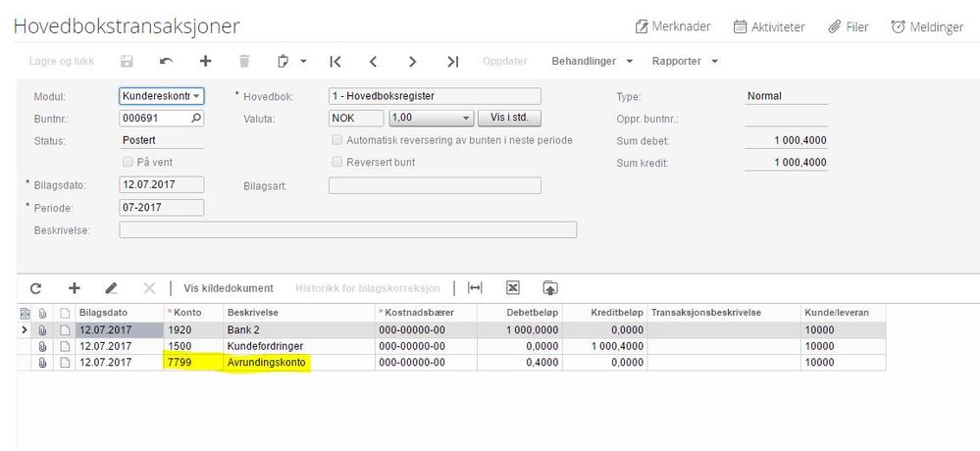The height and width of the screenshot is (451, 980).
Task: Click Historikk for bilagskorreksjon
Action: click(368, 288)
